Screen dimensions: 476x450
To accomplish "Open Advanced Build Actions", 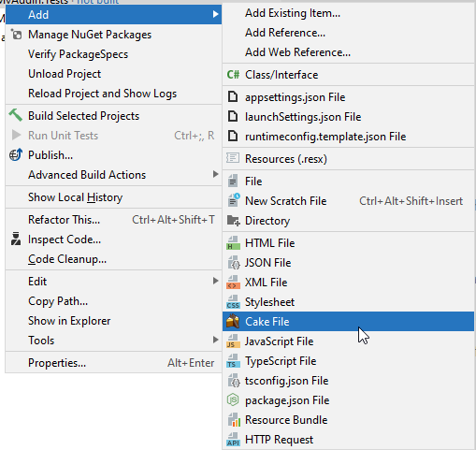I will click(x=113, y=175).
